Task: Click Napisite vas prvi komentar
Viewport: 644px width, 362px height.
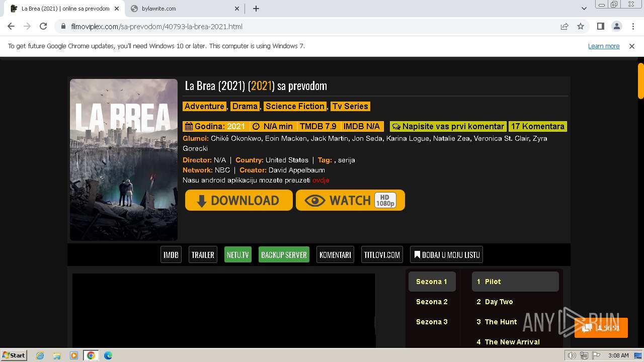Action: (448, 126)
